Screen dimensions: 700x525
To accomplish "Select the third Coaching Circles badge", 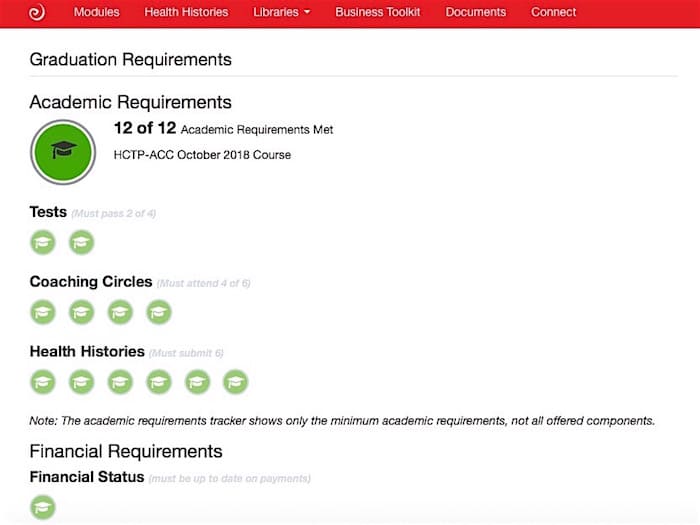I will [x=120, y=312].
